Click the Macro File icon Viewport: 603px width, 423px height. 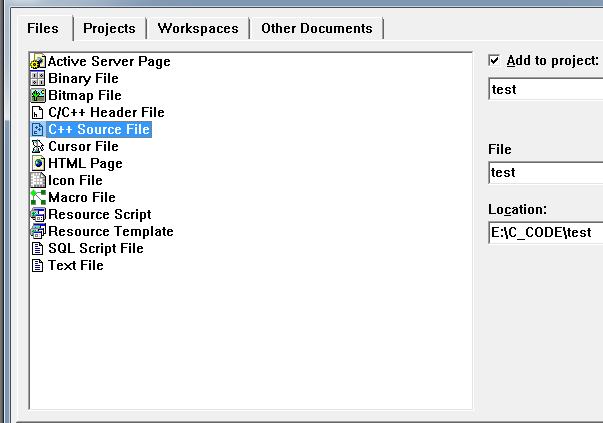[39, 198]
